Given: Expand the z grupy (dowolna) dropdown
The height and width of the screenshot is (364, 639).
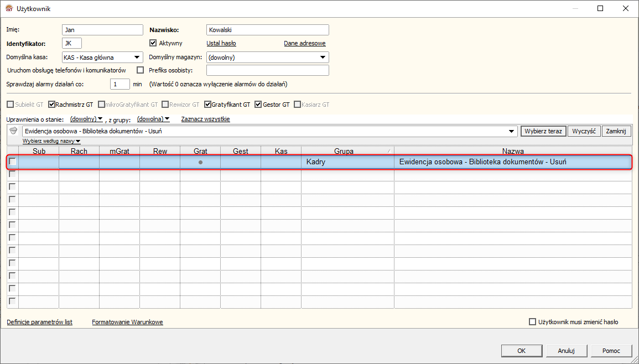Looking at the screenshot, I should pos(153,118).
